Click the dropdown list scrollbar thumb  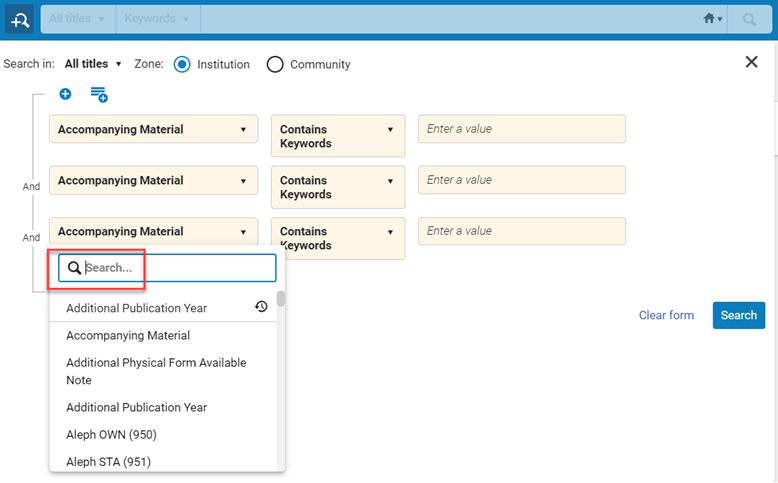(x=281, y=299)
